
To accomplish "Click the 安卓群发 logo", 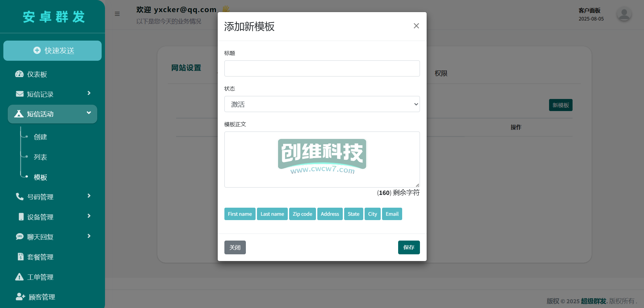I will [54, 17].
